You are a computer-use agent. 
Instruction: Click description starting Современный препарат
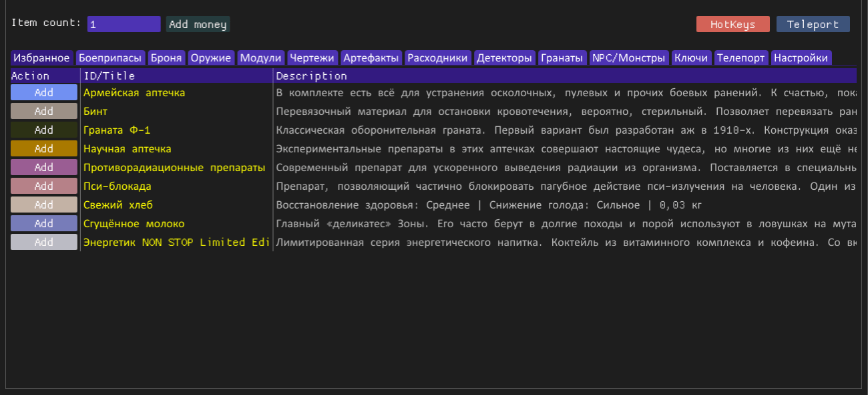(x=566, y=167)
